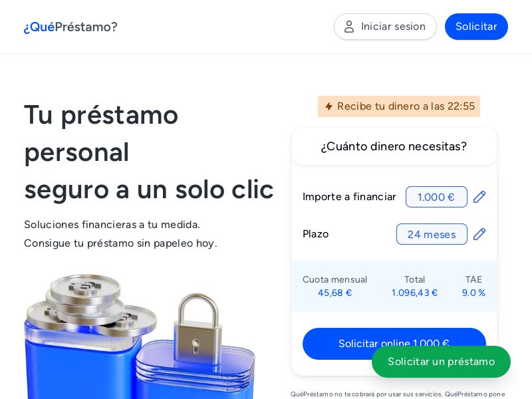Select the 1.000 € amount field

436,197
